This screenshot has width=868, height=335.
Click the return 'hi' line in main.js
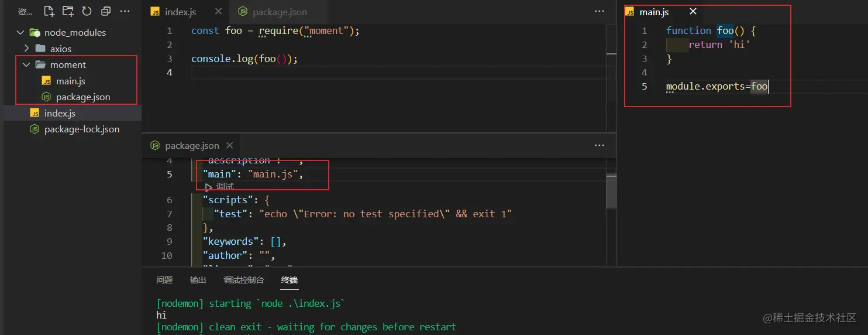pyautogui.click(x=719, y=45)
